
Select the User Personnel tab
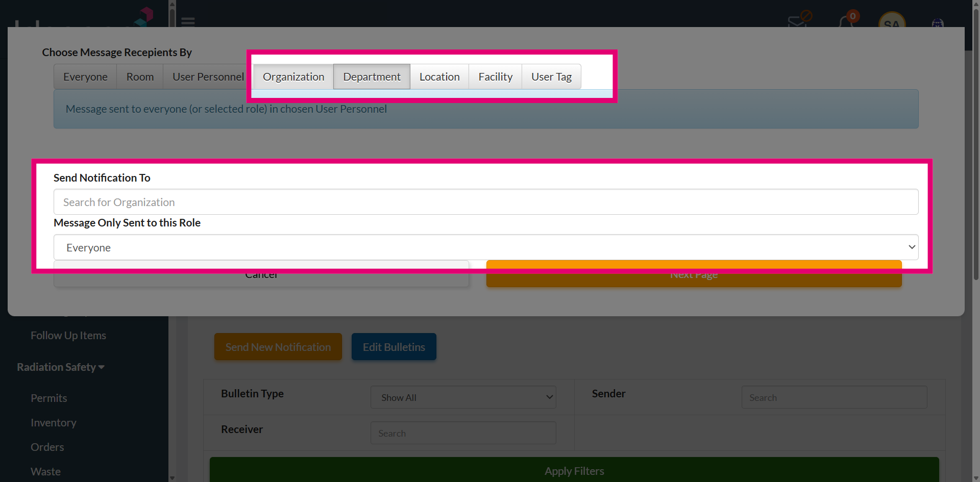pos(208,77)
